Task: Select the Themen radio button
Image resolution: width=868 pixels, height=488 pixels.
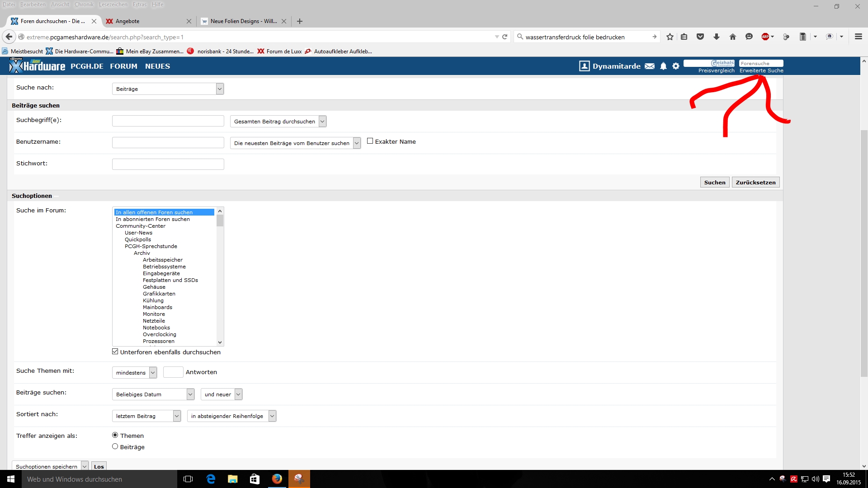Action: coord(115,435)
